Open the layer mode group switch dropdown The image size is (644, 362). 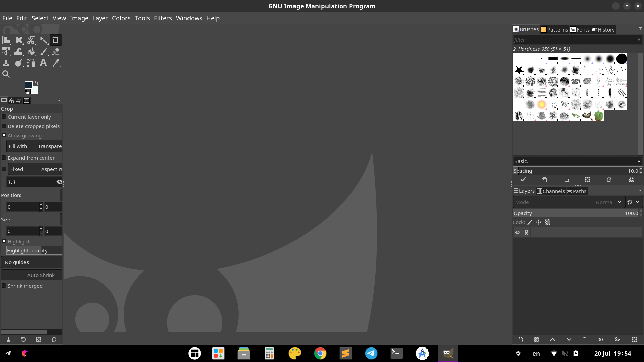[634, 202]
